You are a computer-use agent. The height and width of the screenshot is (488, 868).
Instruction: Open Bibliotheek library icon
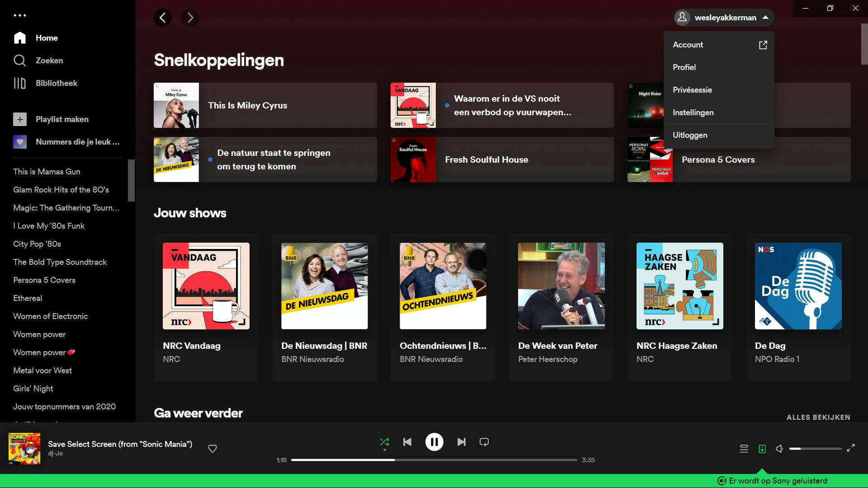[x=19, y=83]
